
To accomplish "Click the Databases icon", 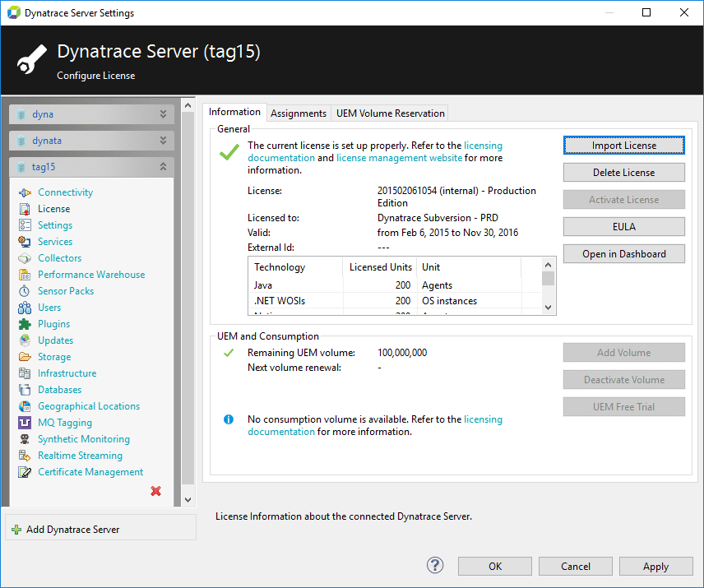I will (x=25, y=390).
